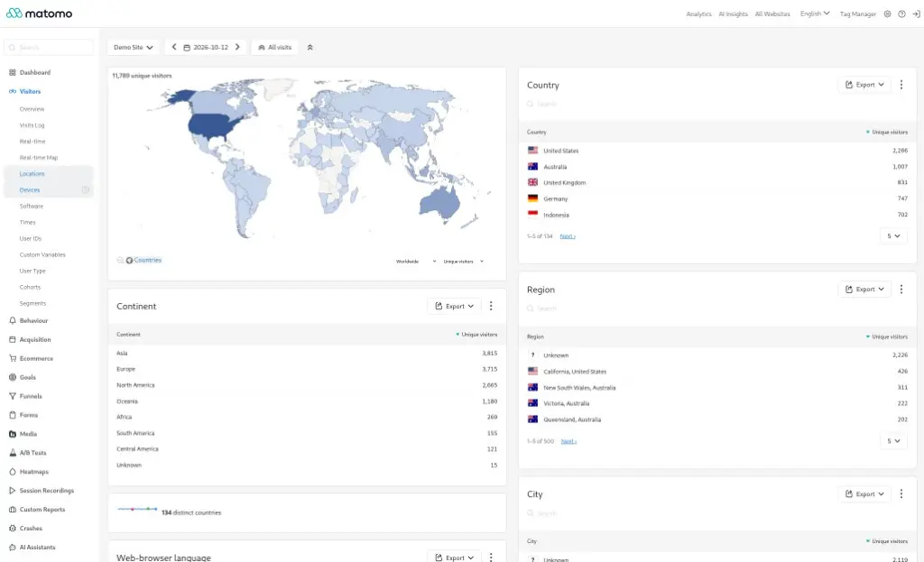The image size is (924, 562).
Task: Open Continent widget three-dot menu
Action: [x=491, y=306]
